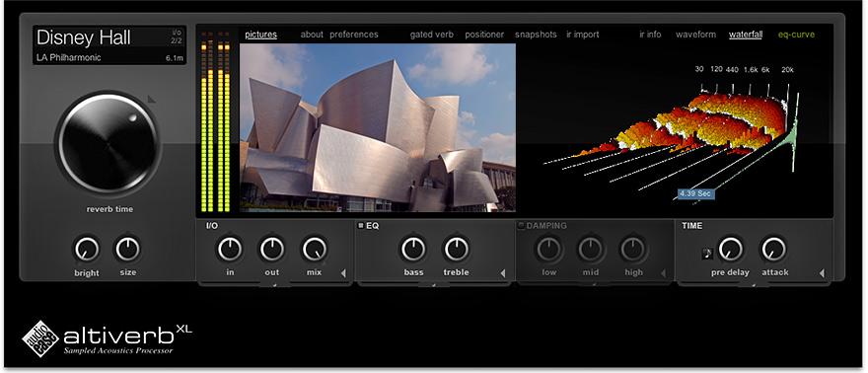868x373 pixels.
Task: Expand the I/O section arrow
Action: click(343, 273)
